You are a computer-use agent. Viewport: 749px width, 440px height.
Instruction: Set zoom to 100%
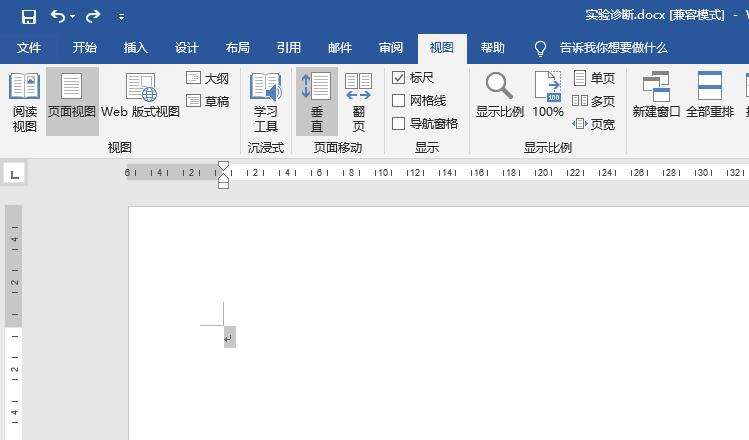(x=548, y=95)
